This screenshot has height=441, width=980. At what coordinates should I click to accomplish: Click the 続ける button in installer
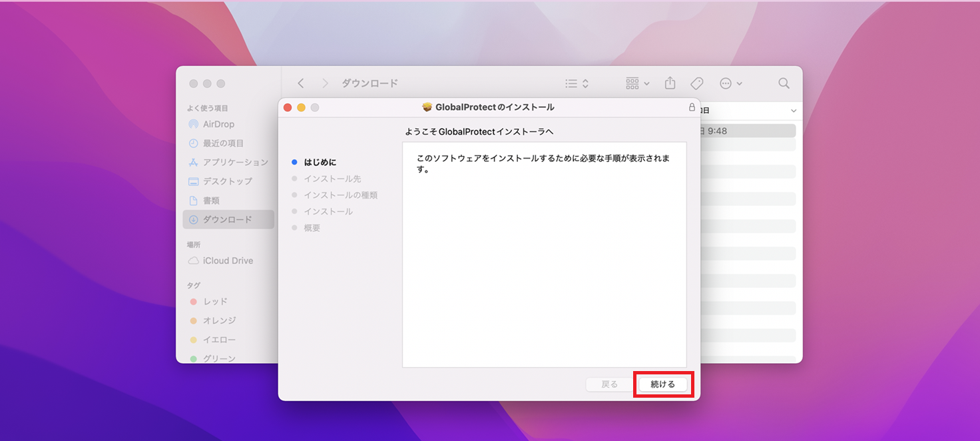[662, 384]
